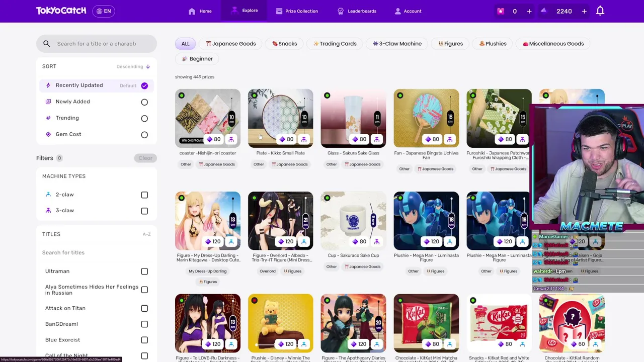644x362 pixels.
Task: Click the Overlord tag under Albedo figure
Action: (x=268, y=271)
